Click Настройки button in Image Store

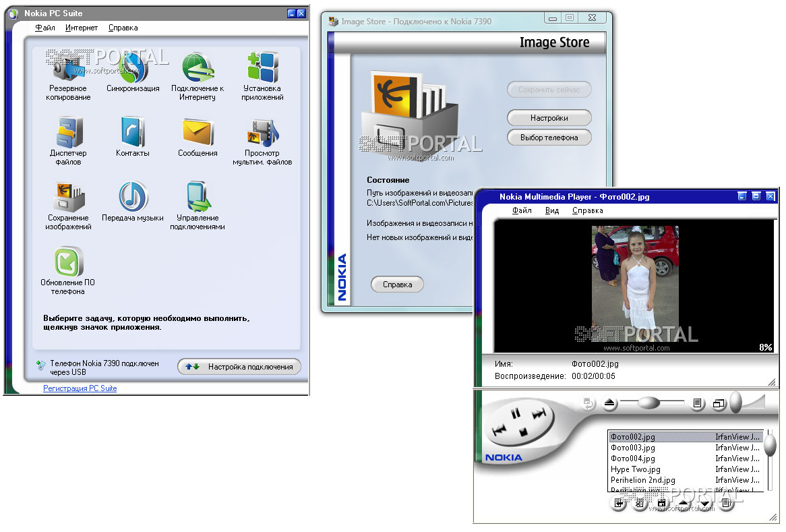coord(549,118)
